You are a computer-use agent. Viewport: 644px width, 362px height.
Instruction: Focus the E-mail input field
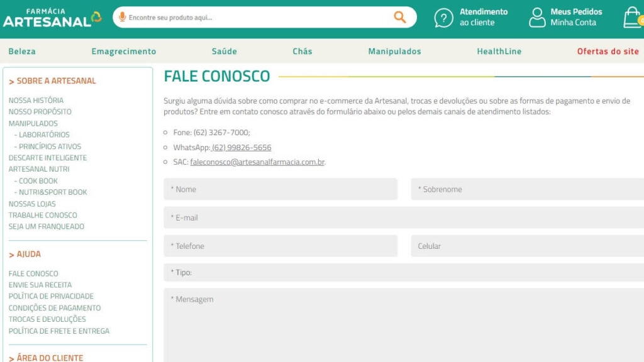(x=404, y=217)
